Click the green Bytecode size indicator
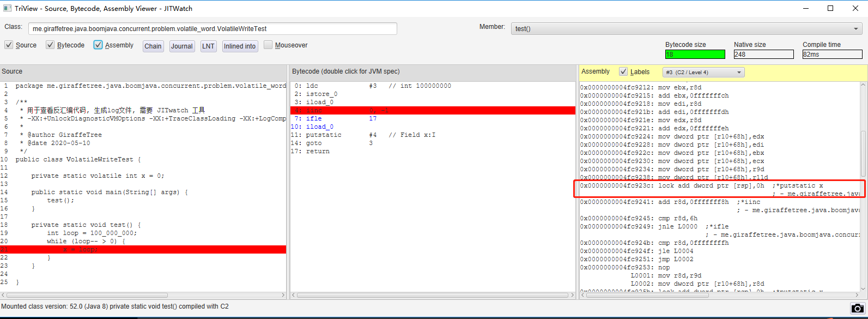Image resolution: width=868 pixels, height=319 pixels. [695, 54]
